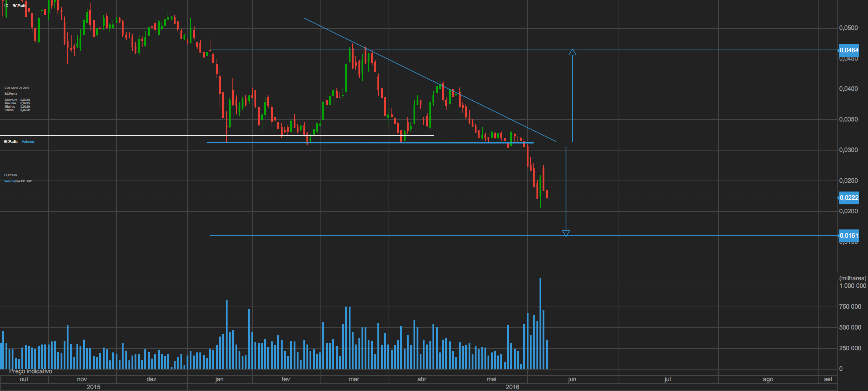Click the BCP:xlis label beside Volume
This screenshot has width=868, height=391.
click(x=10, y=142)
